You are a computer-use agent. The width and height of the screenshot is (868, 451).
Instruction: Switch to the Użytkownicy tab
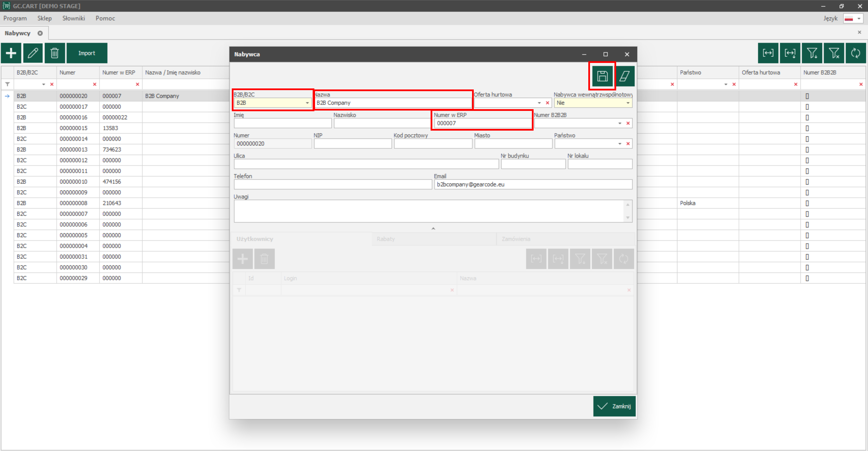coord(301,239)
